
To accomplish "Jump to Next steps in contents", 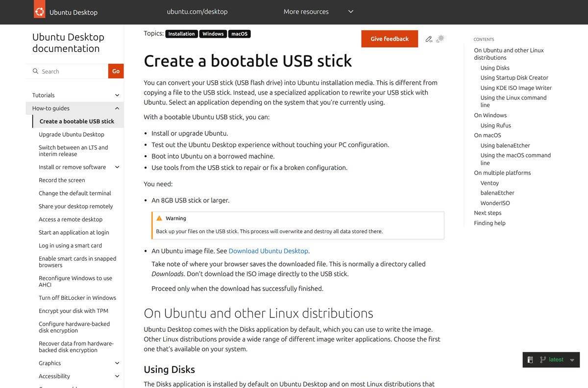I will tap(488, 213).
